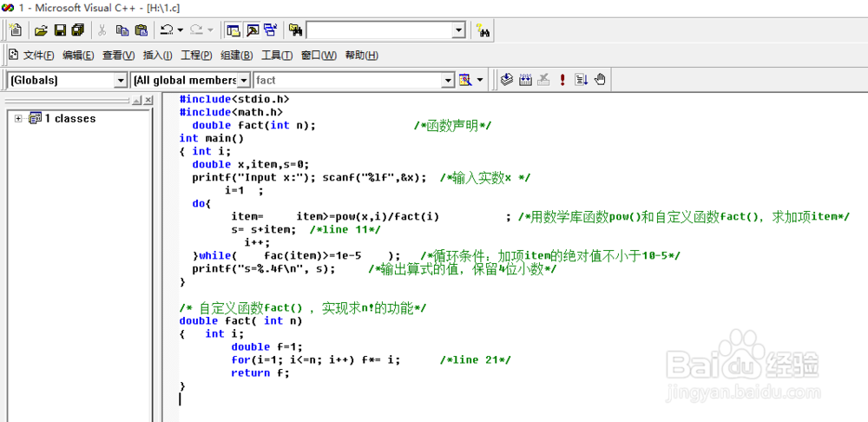The height and width of the screenshot is (422, 868).
Task: Compile the file with Compile icon
Action: point(507,80)
